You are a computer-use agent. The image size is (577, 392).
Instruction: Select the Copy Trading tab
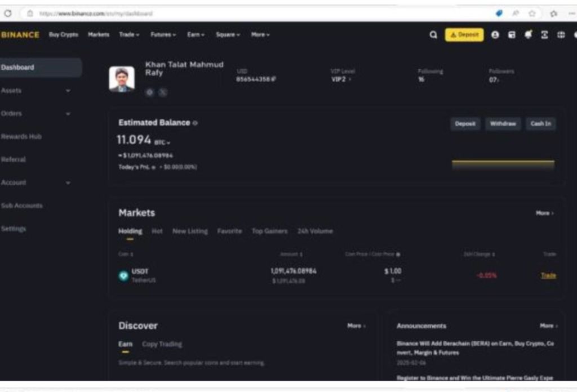coord(162,344)
